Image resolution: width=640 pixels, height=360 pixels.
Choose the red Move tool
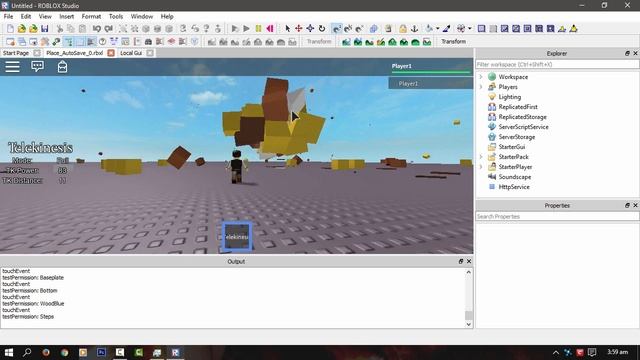point(299,29)
